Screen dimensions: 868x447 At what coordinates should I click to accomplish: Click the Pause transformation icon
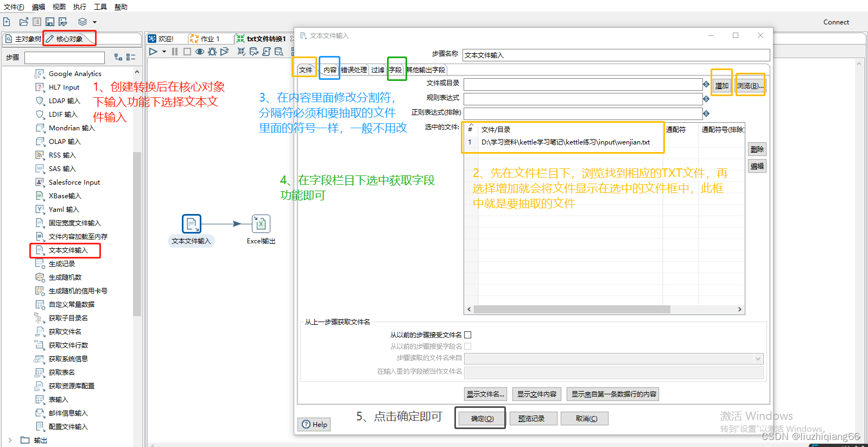coord(175,52)
